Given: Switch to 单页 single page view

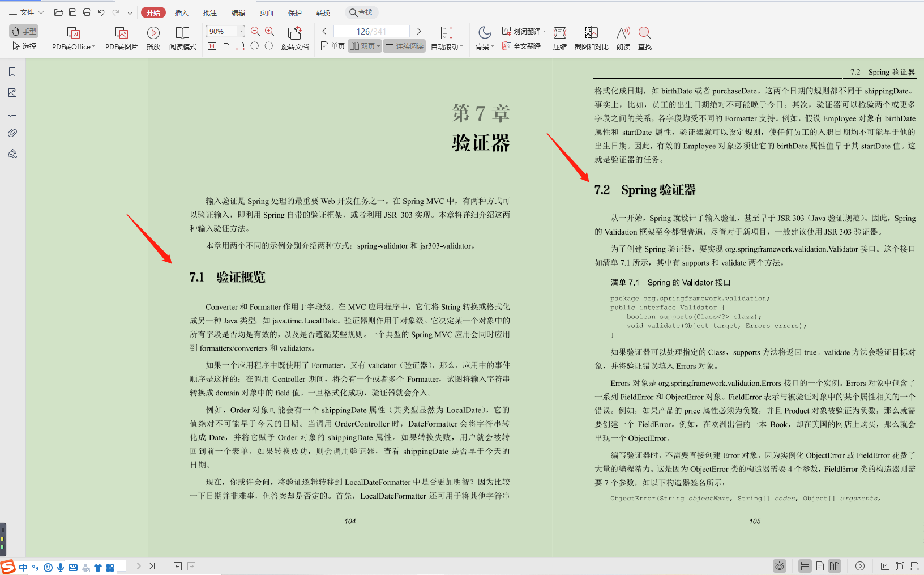Looking at the screenshot, I should click(333, 46).
